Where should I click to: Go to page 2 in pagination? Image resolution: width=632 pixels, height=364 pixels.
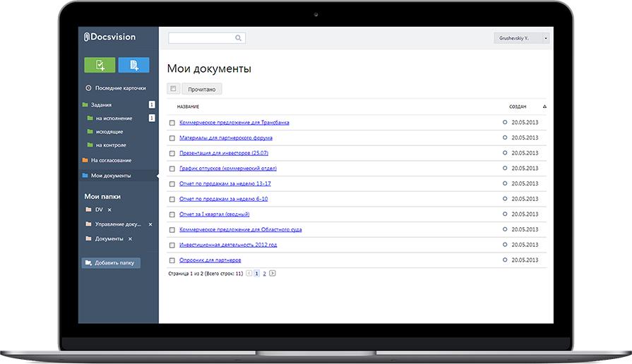pos(264,274)
